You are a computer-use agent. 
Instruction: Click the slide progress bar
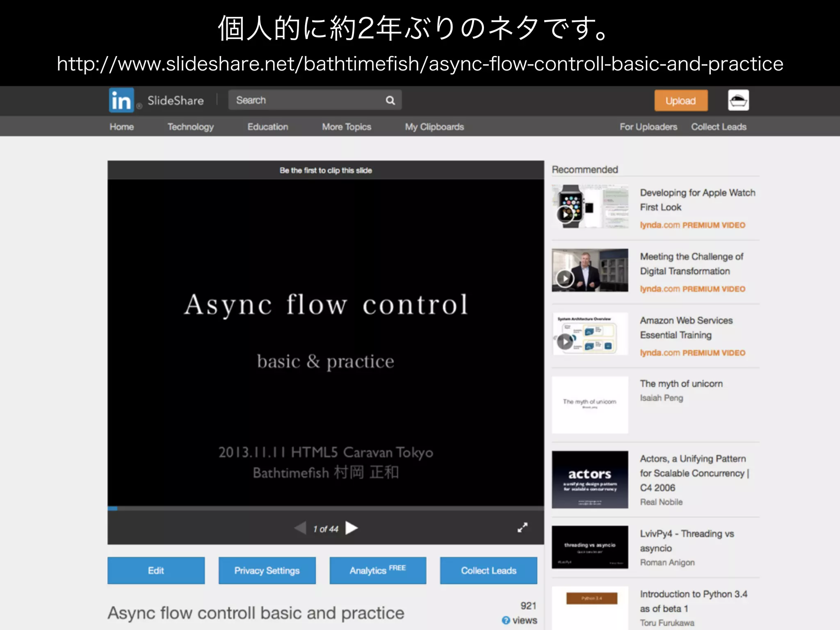[x=326, y=509]
